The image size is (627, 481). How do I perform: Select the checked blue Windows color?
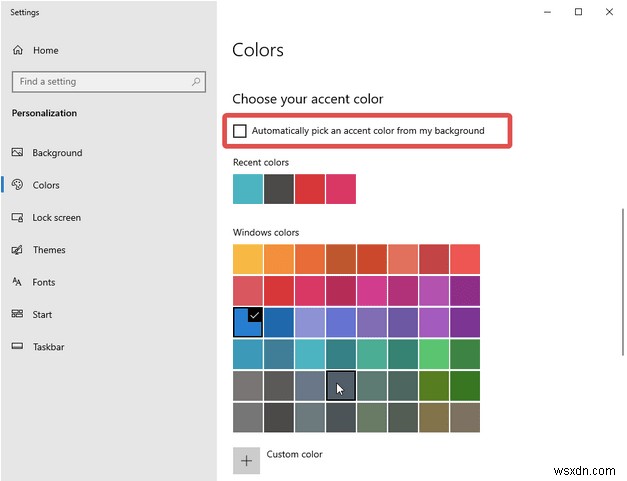248,322
